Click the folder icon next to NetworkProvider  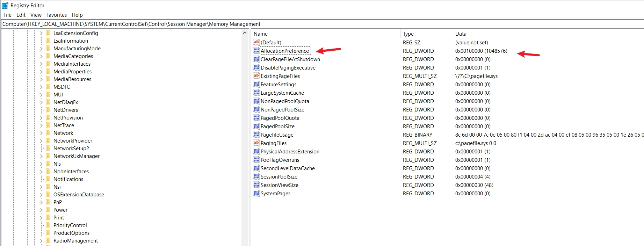click(48, 141)
